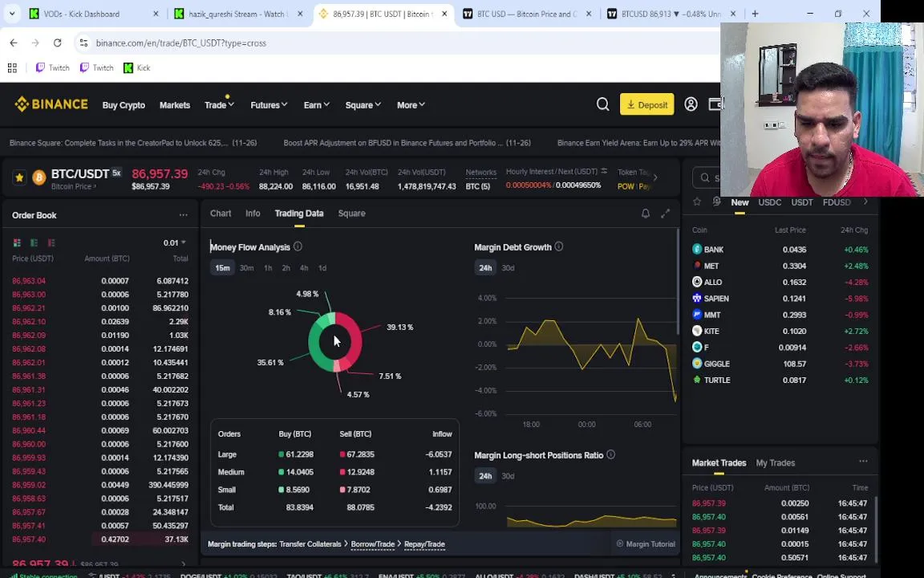924x578 pixels.
Task: Click Repay/Trade margin step link
Action: pyautogui.click(x=424, y=543)
